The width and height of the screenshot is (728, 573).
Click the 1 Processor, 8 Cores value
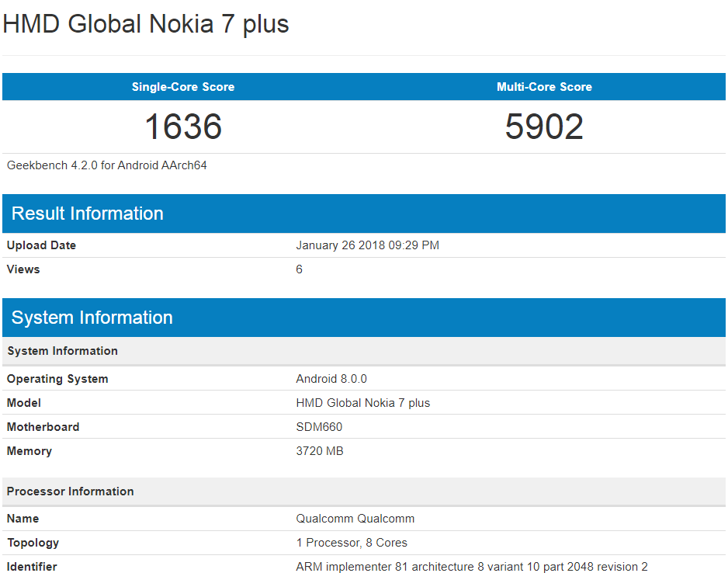pyautogui.click(x=352, y=543)
